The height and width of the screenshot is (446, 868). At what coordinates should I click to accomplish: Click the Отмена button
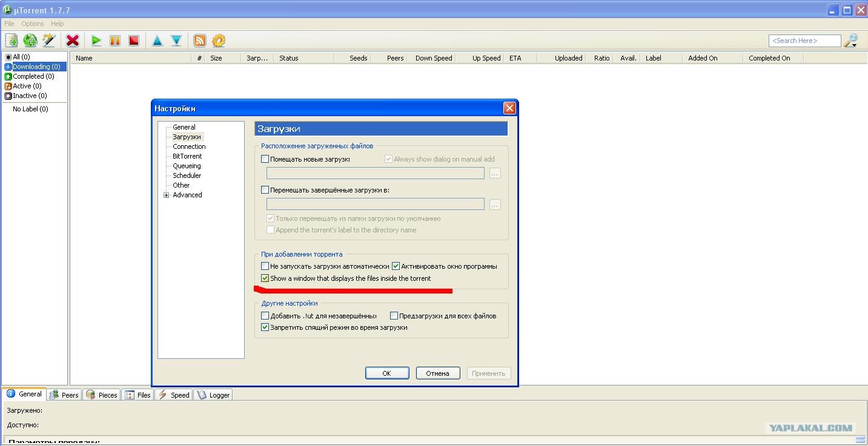pos(438,373)
